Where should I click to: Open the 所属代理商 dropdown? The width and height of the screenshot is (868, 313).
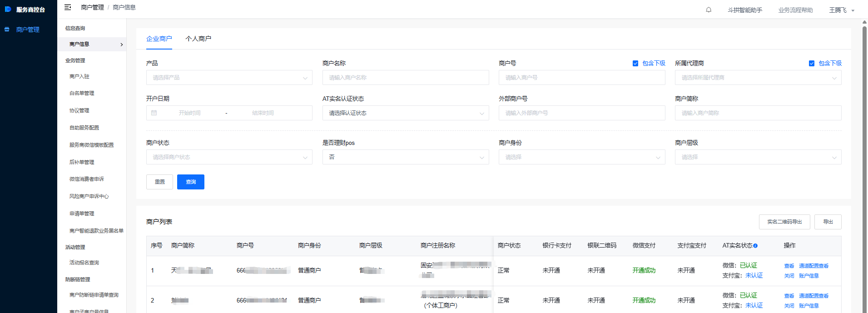[758, 78]
